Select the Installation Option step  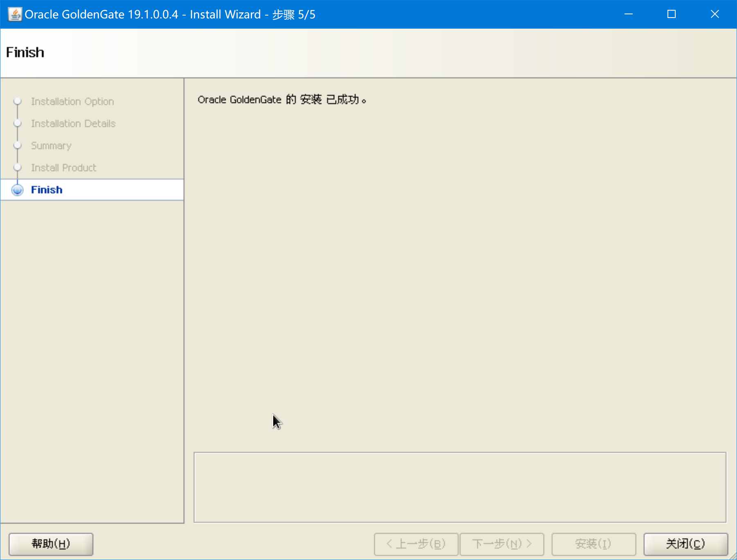[x=72, y=101]
